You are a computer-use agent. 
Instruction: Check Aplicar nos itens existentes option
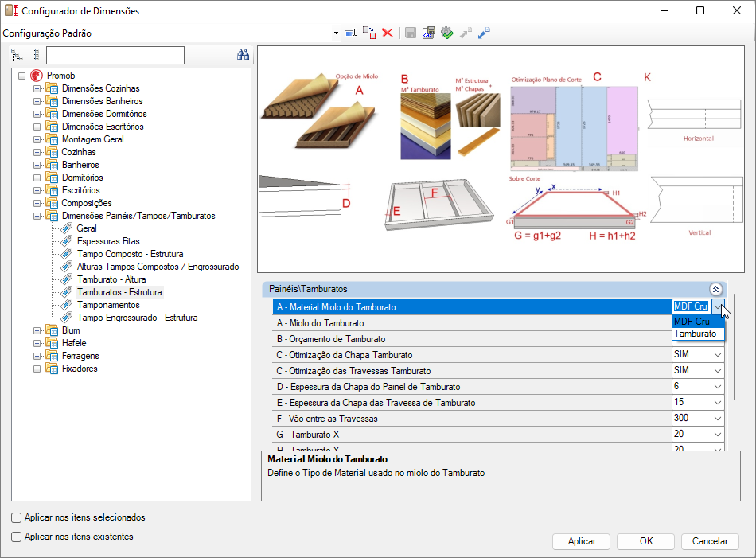[17, 537]
